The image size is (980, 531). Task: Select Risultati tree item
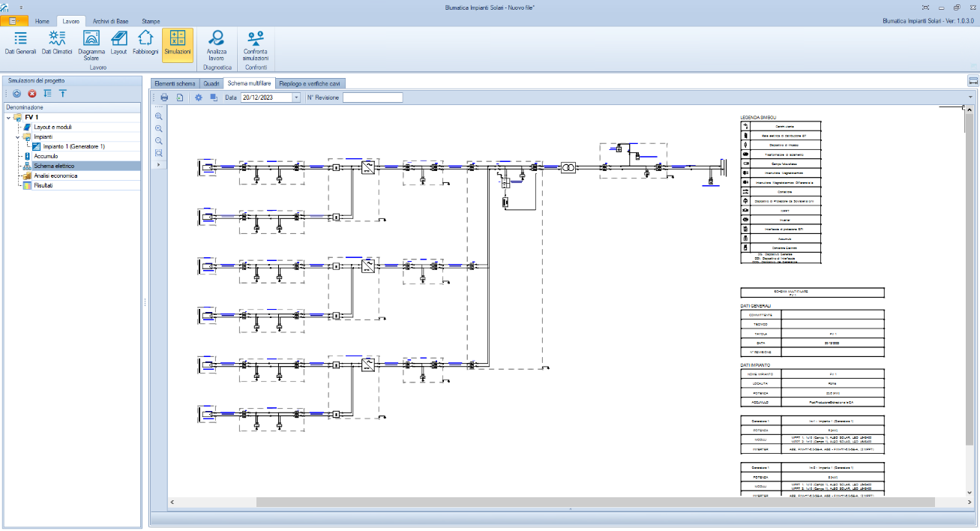(x=43, y=185)
